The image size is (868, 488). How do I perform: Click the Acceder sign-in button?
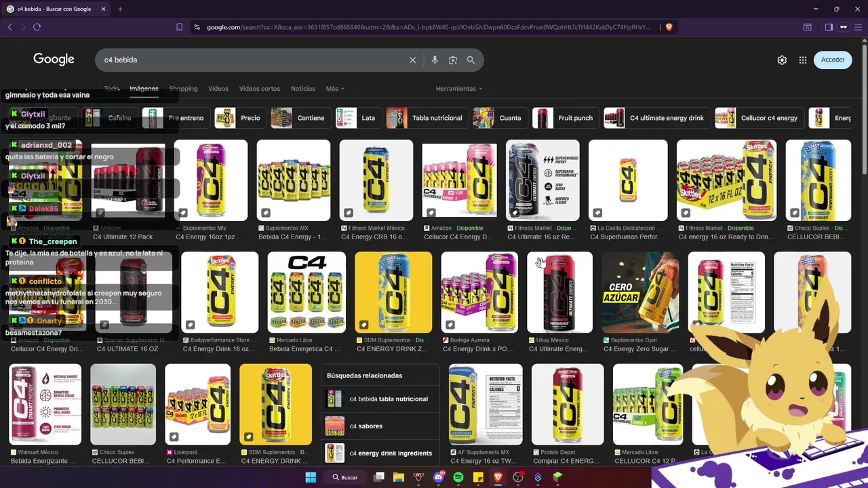(x=833, y=60)
